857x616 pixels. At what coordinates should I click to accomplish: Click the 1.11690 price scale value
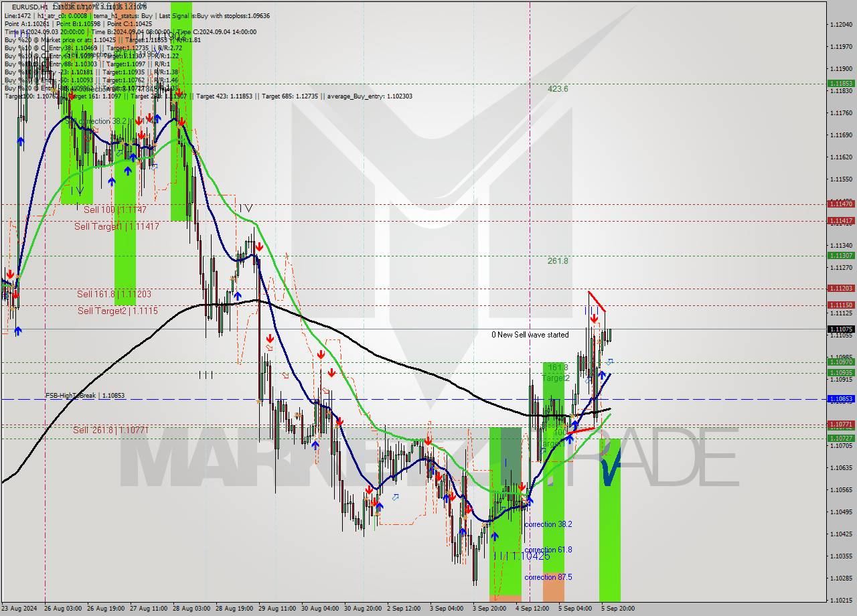point(840,135)
